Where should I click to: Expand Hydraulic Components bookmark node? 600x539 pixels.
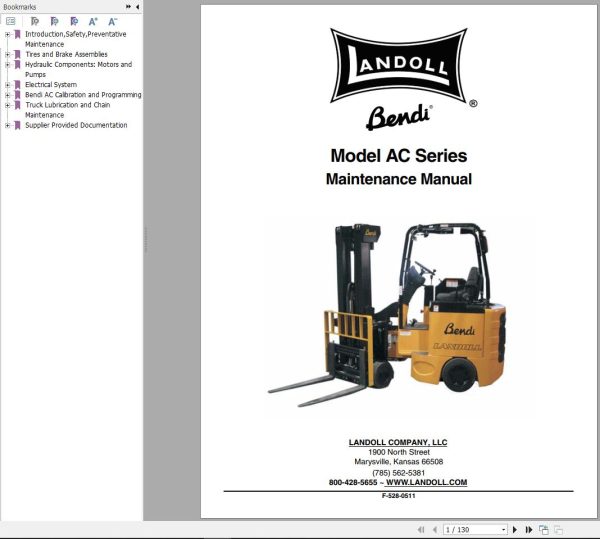(7, 65)
